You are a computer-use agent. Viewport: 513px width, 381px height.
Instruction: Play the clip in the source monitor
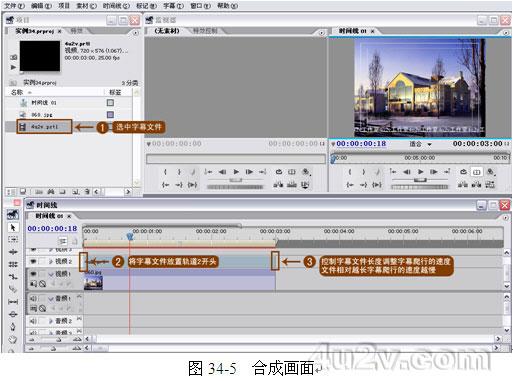pos(236,172)
